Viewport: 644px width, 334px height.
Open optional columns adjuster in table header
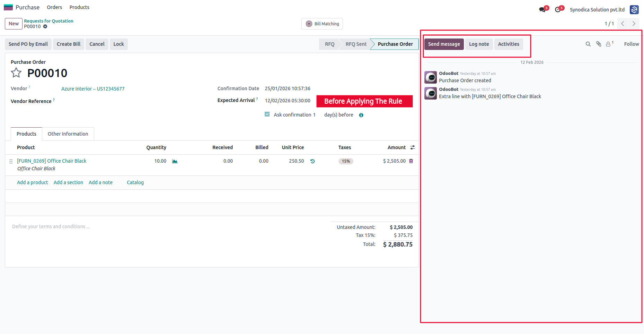point(412,147)
